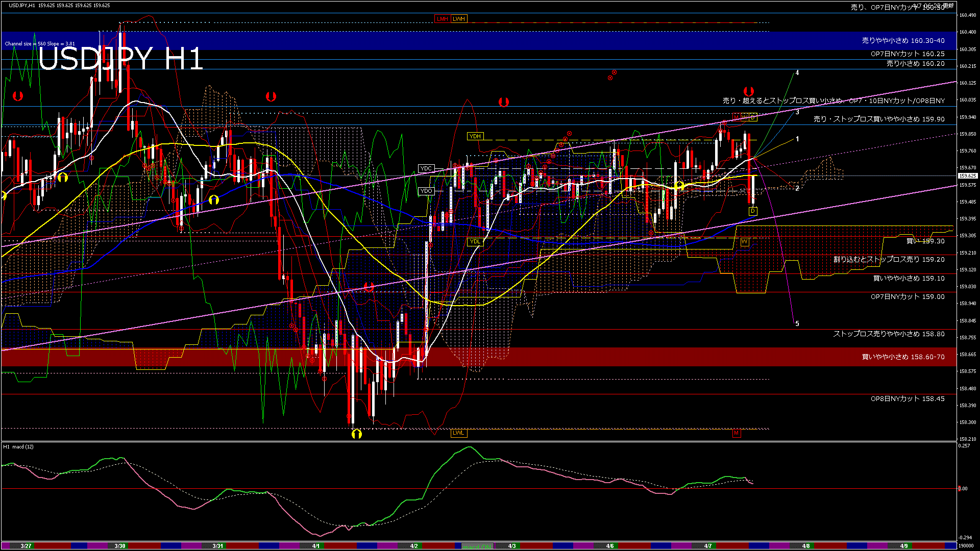Click the 159.625 current price tag on the price axis
This screenshot has height=551, width=980.
tap(966, 175)
